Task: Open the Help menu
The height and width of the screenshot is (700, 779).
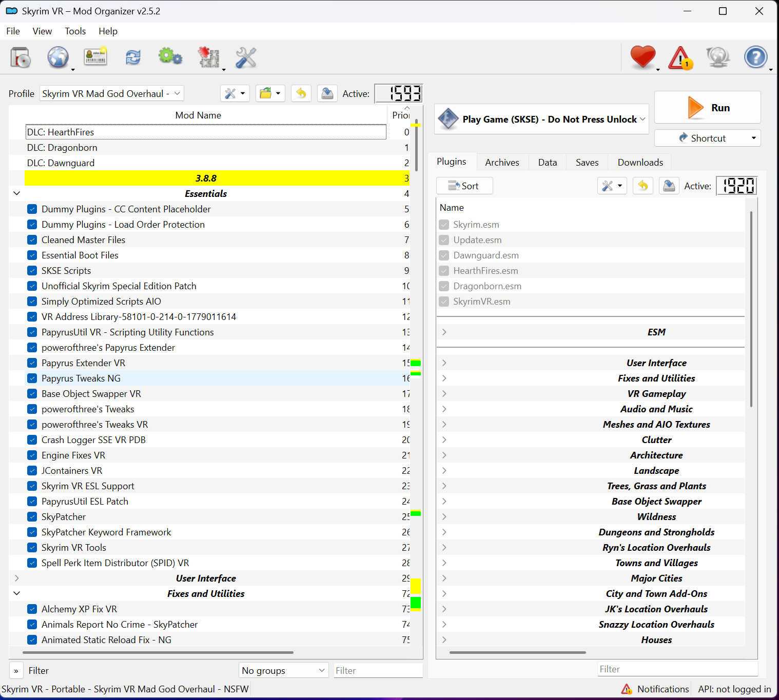Action: coord(108,31)
